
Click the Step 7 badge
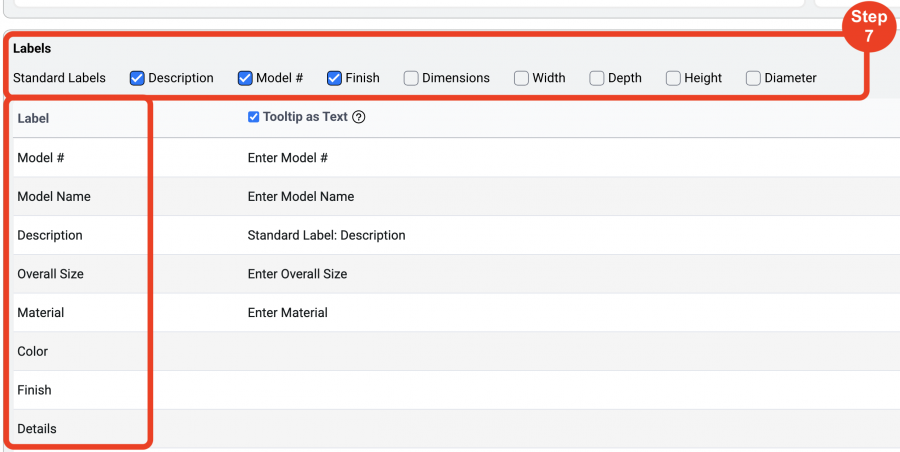coord(868,26)
